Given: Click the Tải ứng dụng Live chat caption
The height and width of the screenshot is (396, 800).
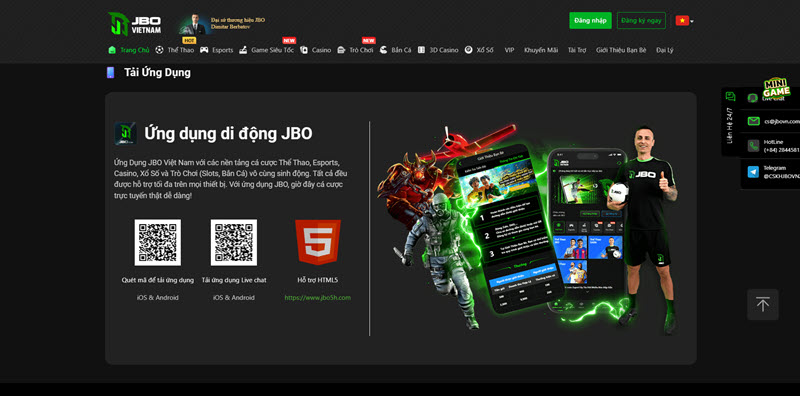Looking at the screenshot, I should point(234,280).
